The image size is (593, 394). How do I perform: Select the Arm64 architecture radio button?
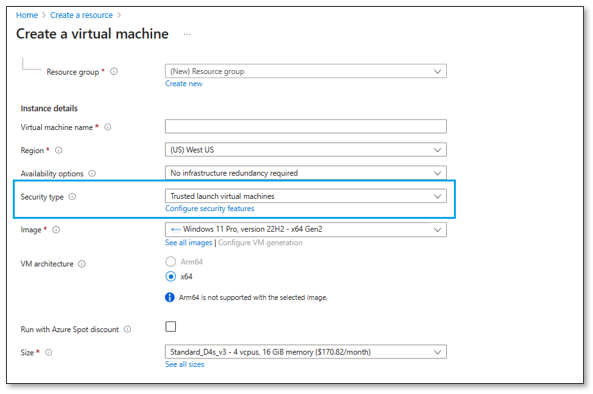coord(171,261)
